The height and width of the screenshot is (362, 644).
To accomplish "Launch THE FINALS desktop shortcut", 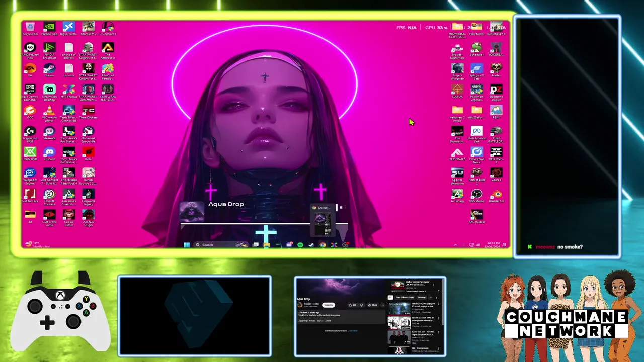I will coord(457,154).
